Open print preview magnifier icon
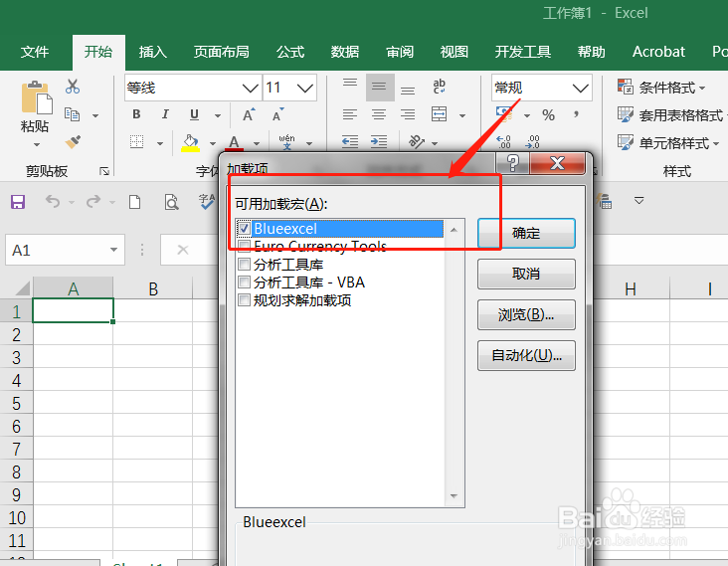 (x=172, y=203)
